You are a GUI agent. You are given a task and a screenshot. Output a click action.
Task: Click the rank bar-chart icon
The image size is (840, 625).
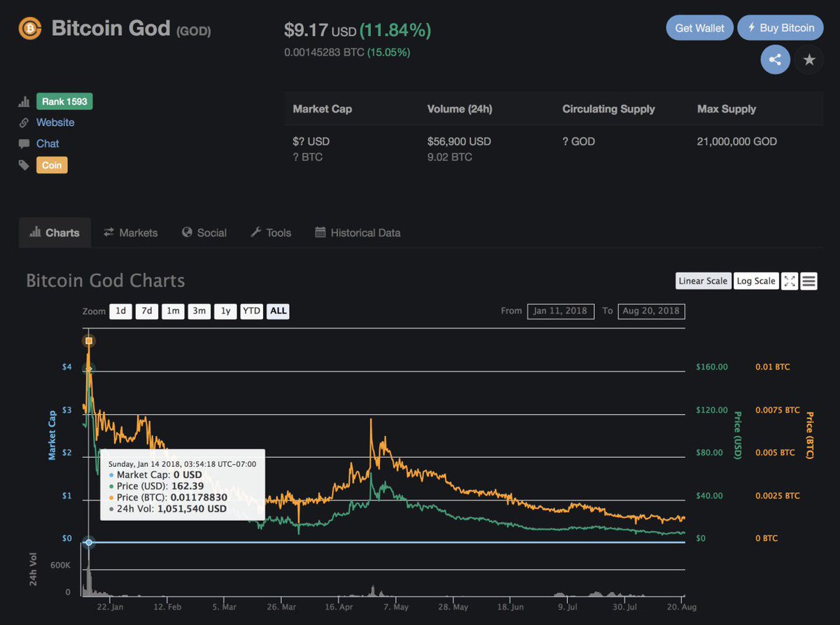(x=24, y=101)
